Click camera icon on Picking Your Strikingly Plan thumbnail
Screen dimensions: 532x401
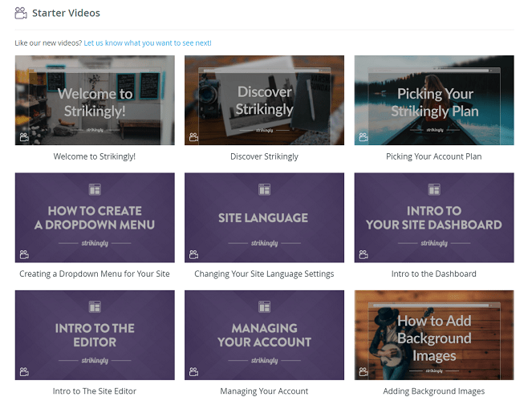(363, 137)
